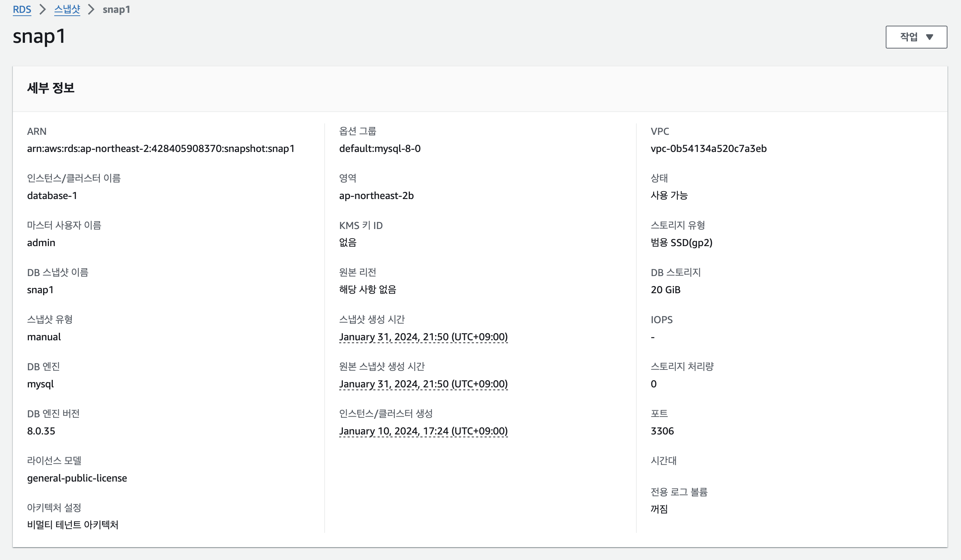Image resolution: width=961 pixels, height=560 pixels.
Task: Open the 스냅샷 breadcrumb link
Action: [x=67, y=10]
